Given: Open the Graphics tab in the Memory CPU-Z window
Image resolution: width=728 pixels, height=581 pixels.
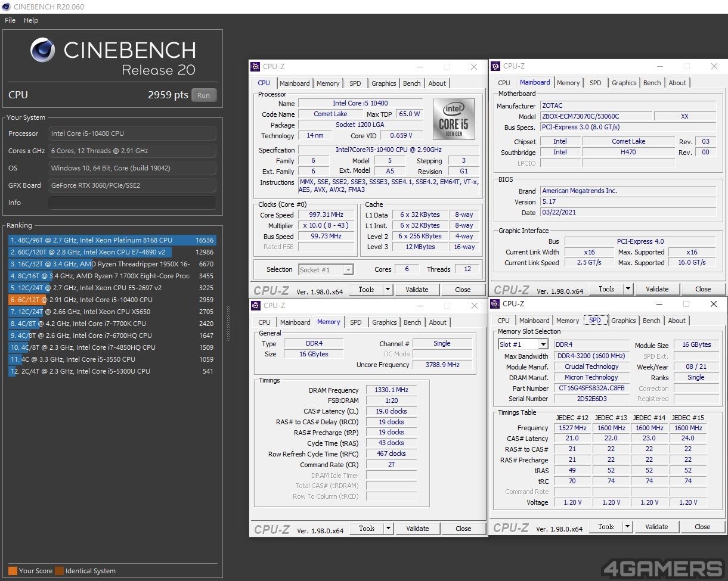Looking at the screenshot, I should 385,322.
